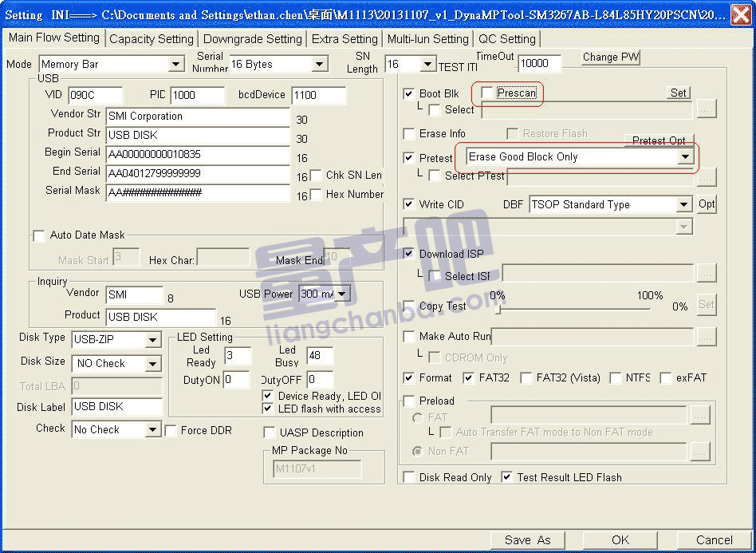Expand the Mode Memory Bar dropdown

coord(176,65)
